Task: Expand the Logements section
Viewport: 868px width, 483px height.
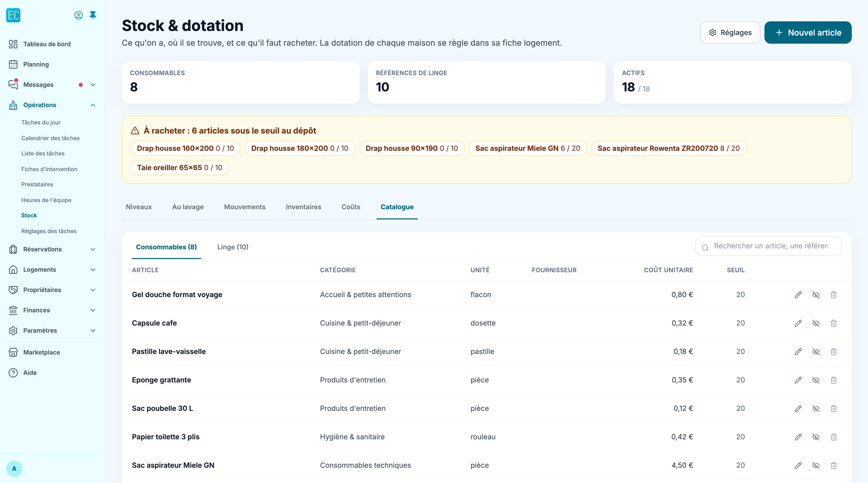Action: (x=93, y=270)
